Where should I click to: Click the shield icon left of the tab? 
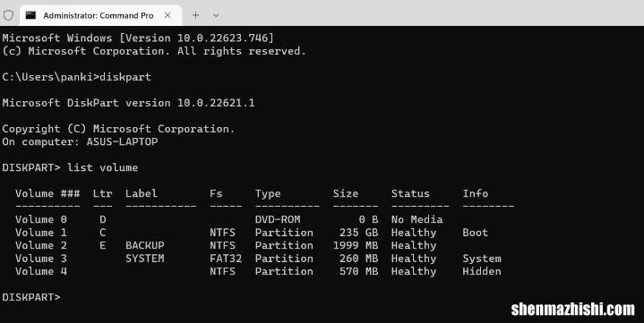pyautogui.click(x=8, y=15)
